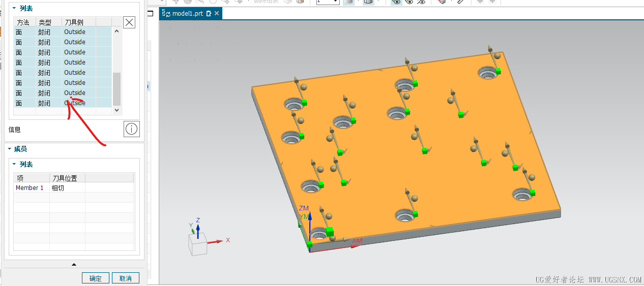
Task: Click the delete (X) button beside boundary list
Action: click(x=129, y=22)
